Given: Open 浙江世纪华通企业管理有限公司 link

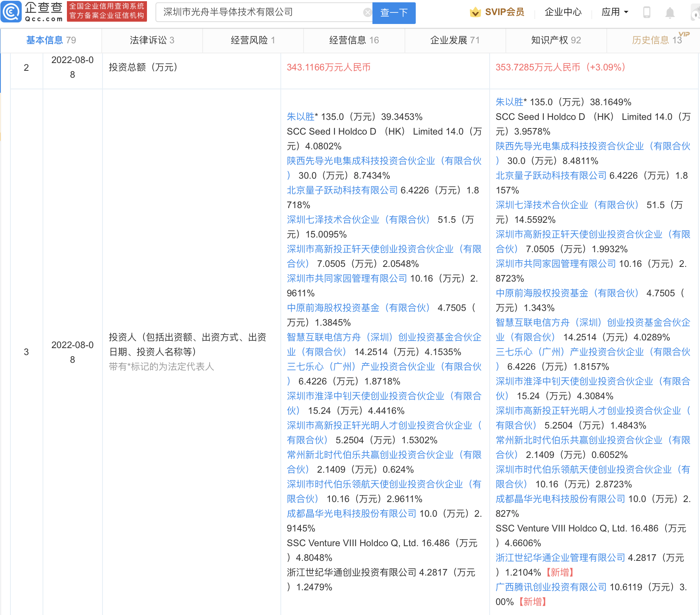Looking at the screenshot, I should (x=560, y=558).
